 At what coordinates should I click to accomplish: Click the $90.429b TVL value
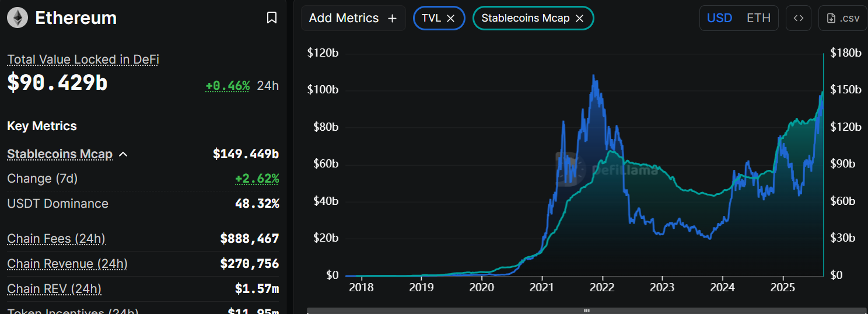point(57,82)
